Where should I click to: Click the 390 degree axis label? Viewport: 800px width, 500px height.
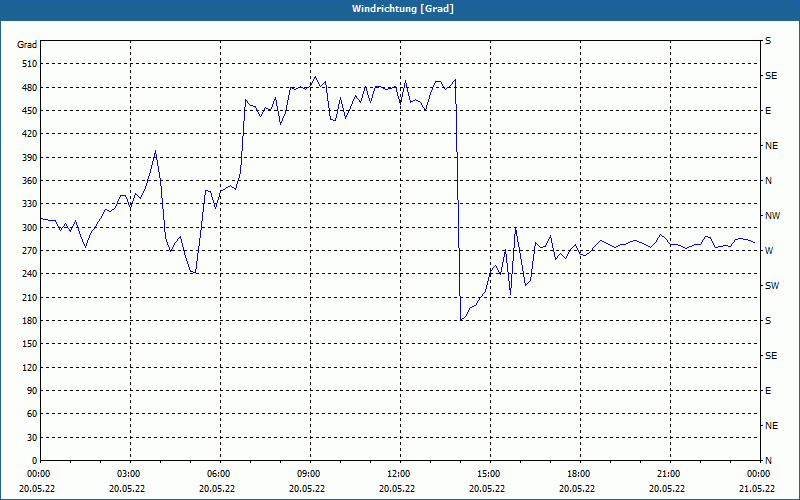pos(30,158)
